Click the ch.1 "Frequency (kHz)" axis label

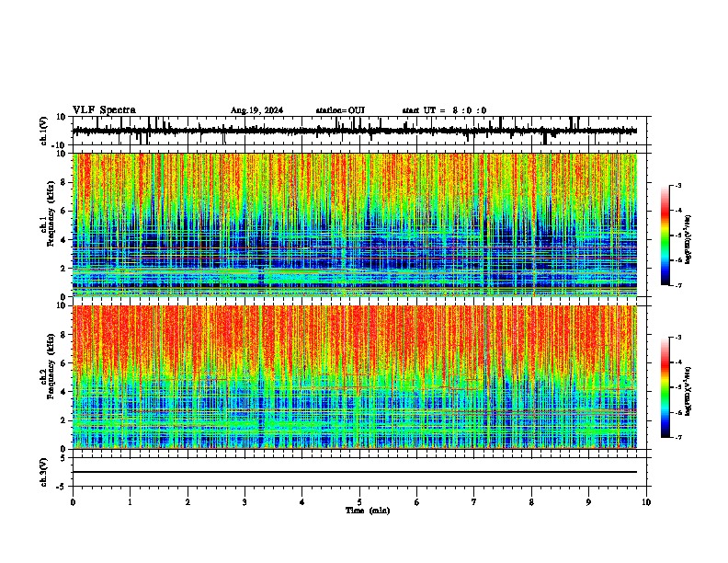51,214
